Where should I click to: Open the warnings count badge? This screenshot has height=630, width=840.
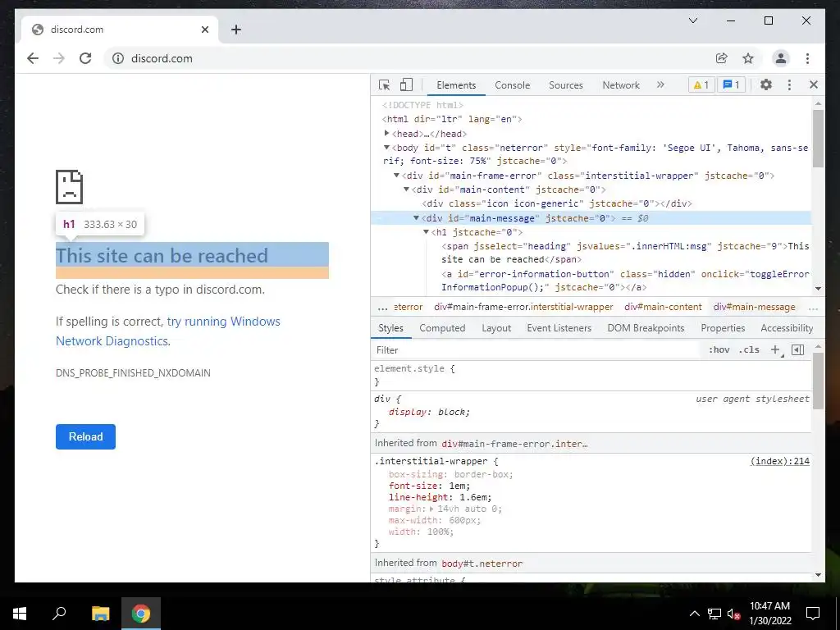(x=701, y=84)
